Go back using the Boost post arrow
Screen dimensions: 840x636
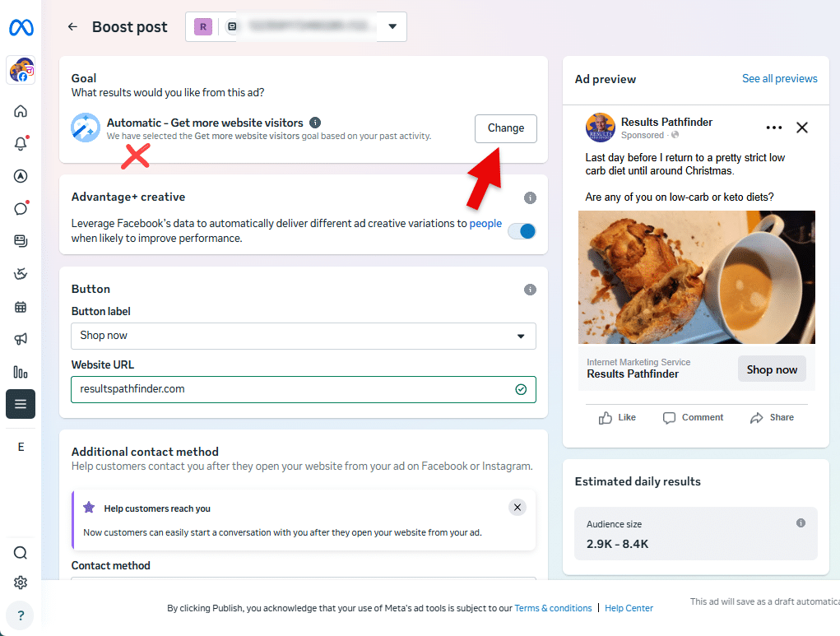pyautogui.click(x=72, y=27)
